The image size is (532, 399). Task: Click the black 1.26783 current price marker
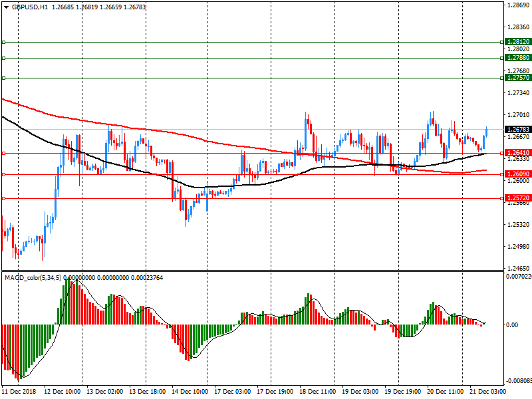518,129
